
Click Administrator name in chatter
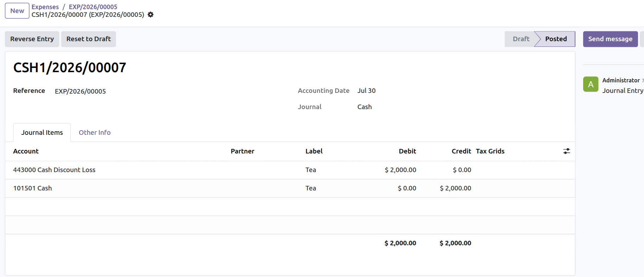[x=621, y=80]
